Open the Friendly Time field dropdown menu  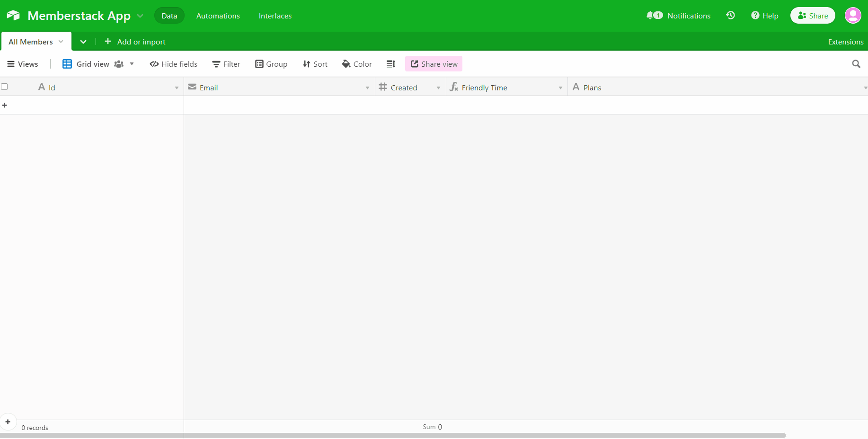560,88
